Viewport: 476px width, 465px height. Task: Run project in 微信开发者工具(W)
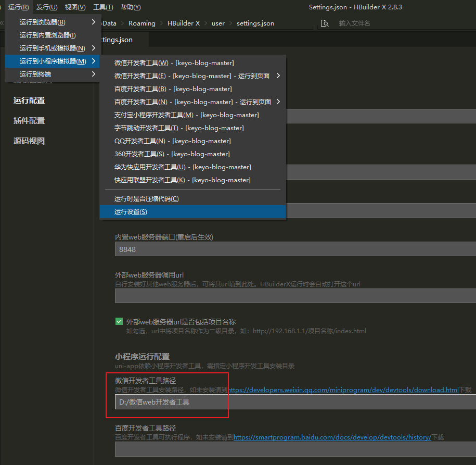click(174, 63)
